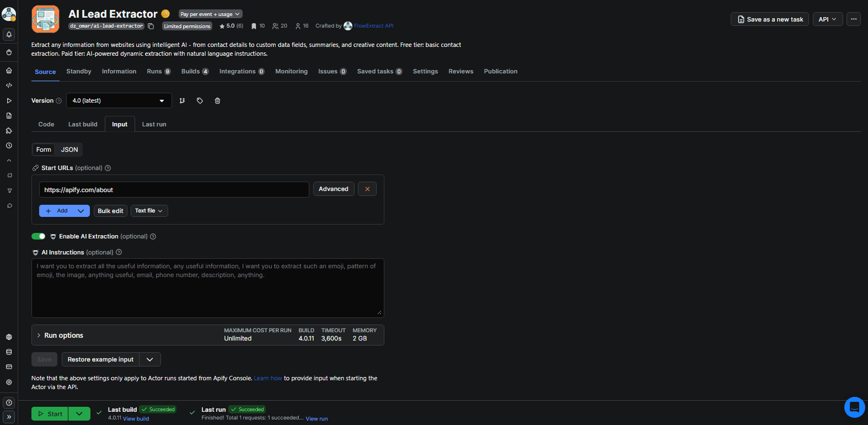Switch input view to Form
The image size is (868, 425).
tap(44, 150)
